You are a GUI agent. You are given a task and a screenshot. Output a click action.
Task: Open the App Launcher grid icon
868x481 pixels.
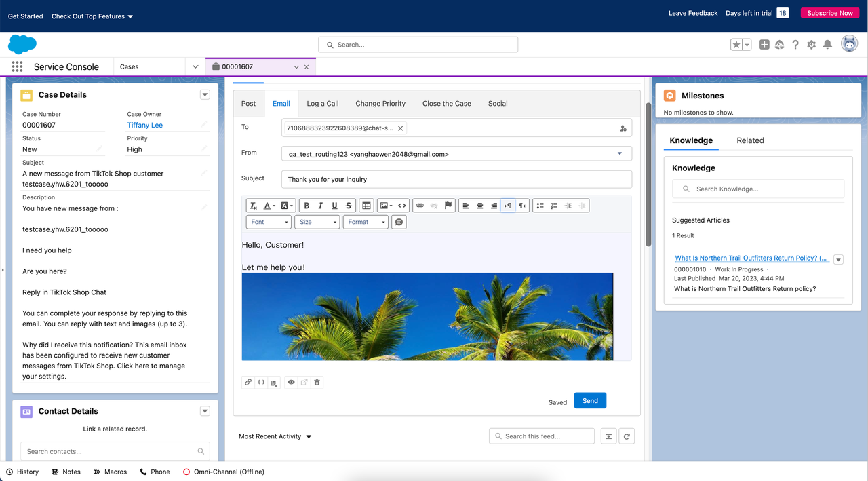pyautogui.click(x=17, y=66)
